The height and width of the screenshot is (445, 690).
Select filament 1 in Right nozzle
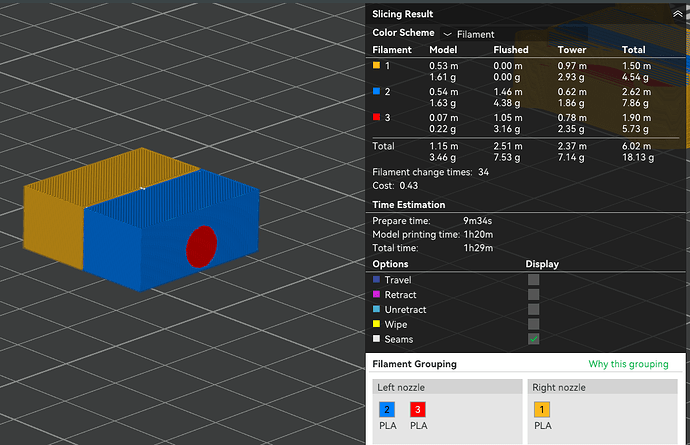click(x=542, y=409)
